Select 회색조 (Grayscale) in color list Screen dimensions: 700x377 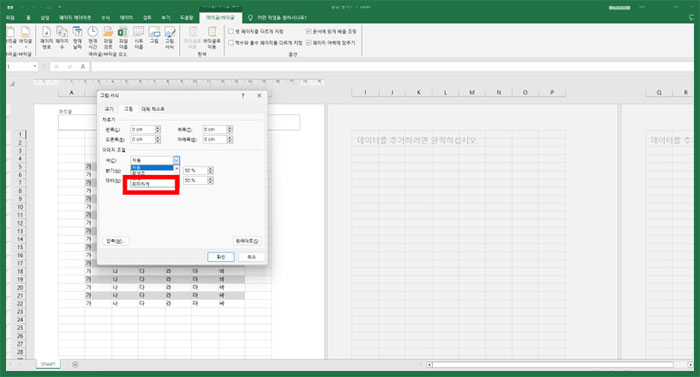pos(152,172)
